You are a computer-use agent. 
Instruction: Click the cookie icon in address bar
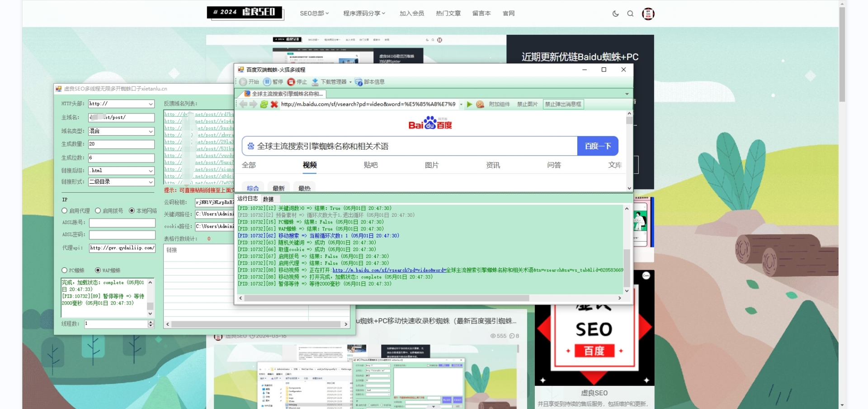click(x=480, y=104)
